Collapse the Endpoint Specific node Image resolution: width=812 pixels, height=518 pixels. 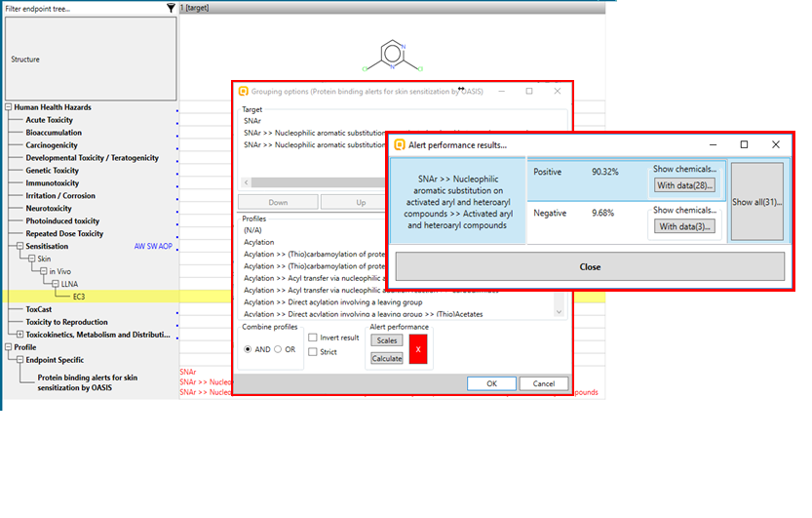pyautogui.click(x=19, y=360)
